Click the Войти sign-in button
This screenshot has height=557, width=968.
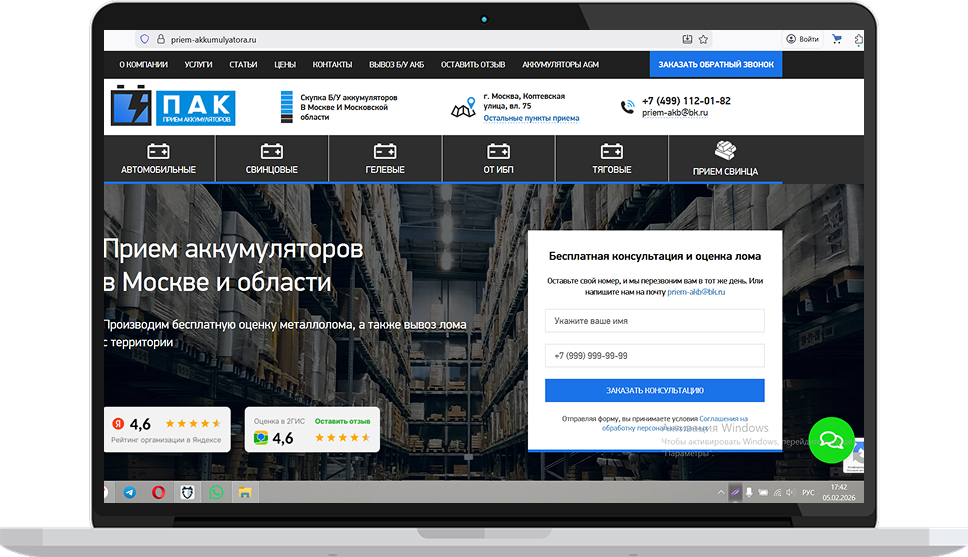(x=803, y=39)
